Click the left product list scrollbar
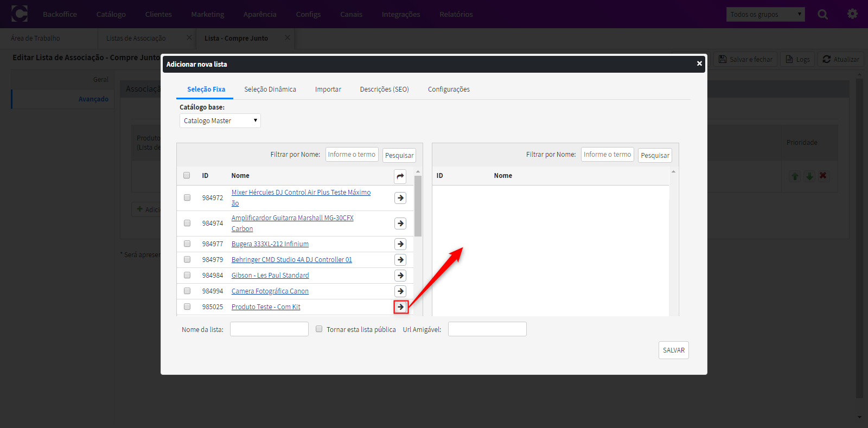Image resolution: width=868 pixels, height=428 pixels. 418,206
